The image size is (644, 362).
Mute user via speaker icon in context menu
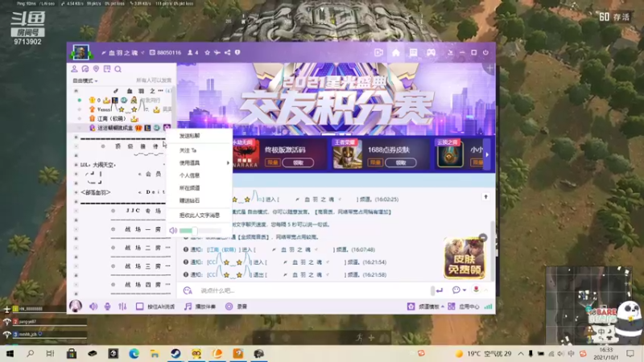tap(173, 231)
